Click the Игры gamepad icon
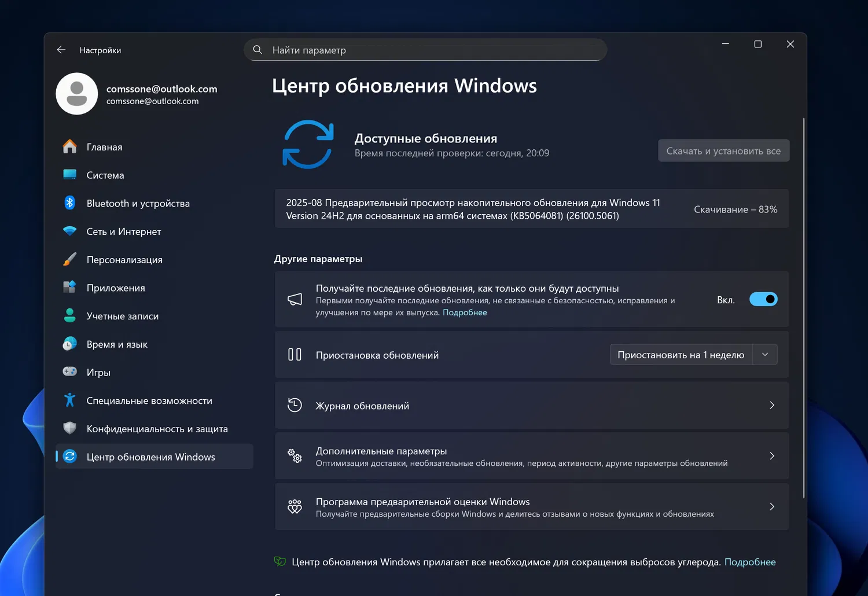Screen dimensions: 868x596 pos(70,372)
